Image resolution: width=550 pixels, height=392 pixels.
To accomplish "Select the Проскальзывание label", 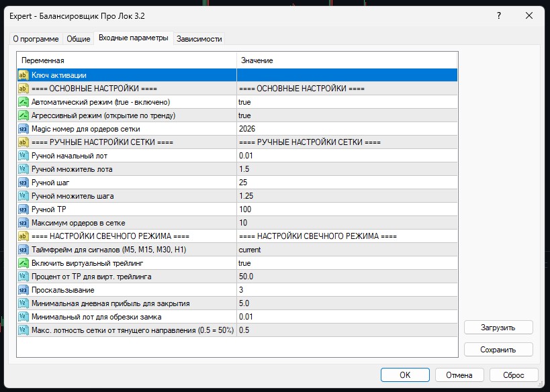I will [x=62, y=290].
